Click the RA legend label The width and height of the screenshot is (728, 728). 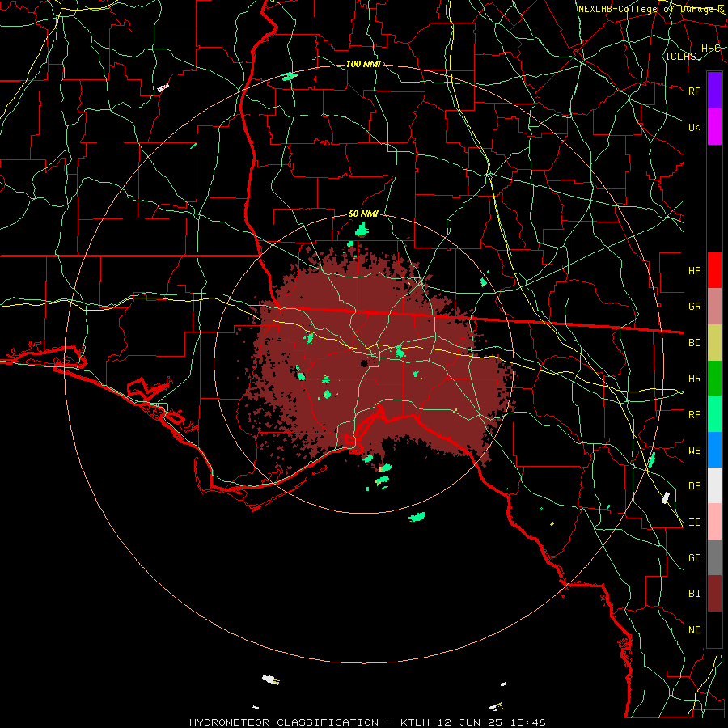pos(694,415)
